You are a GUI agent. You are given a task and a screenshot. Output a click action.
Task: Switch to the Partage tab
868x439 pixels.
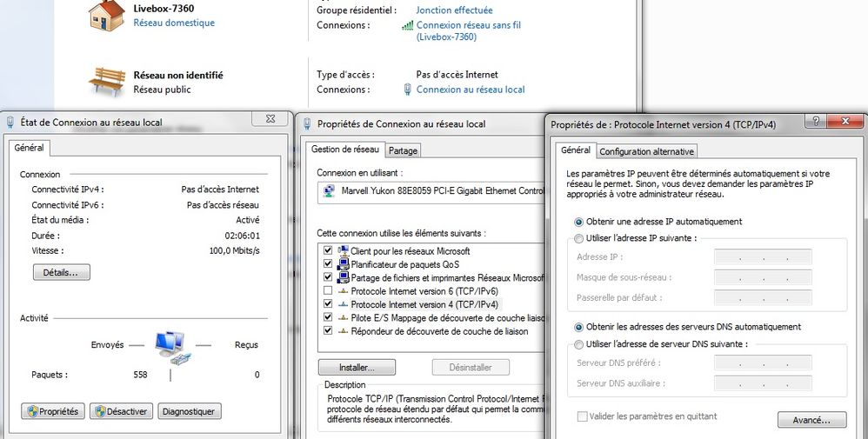[403, 150]
